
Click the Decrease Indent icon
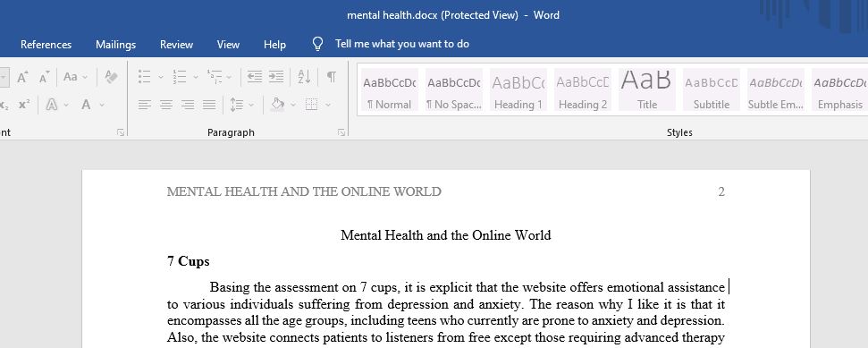(x=254, y=76)
